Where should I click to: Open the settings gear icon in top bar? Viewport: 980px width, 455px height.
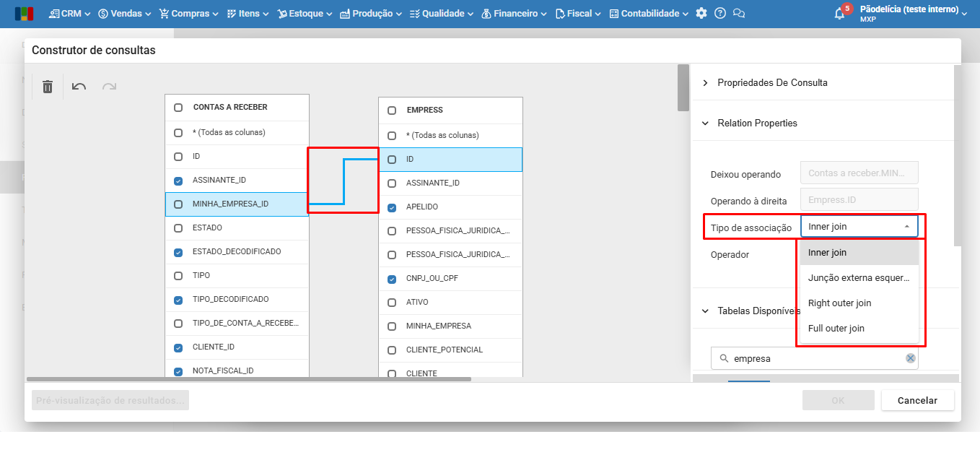[701, 13]
